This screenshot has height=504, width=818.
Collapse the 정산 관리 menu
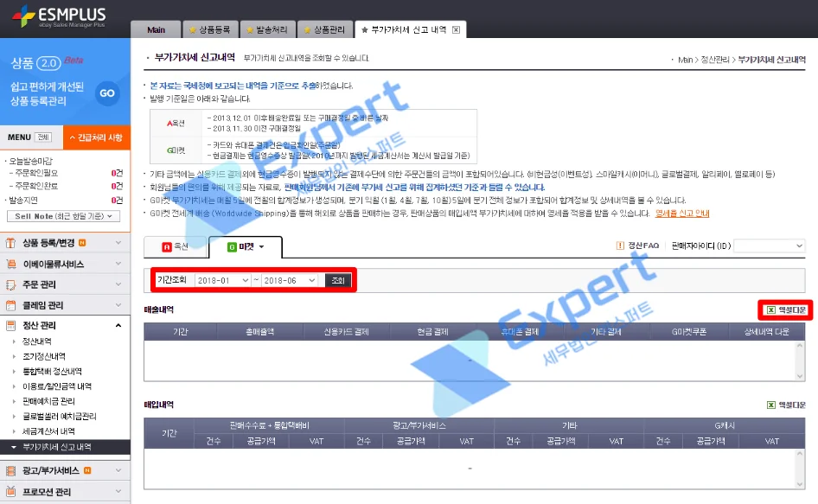pos(65,325)
